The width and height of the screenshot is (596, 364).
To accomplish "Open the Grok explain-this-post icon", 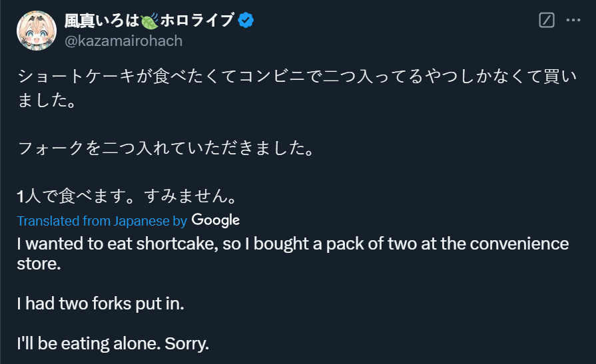I will [x=546, y=21].
